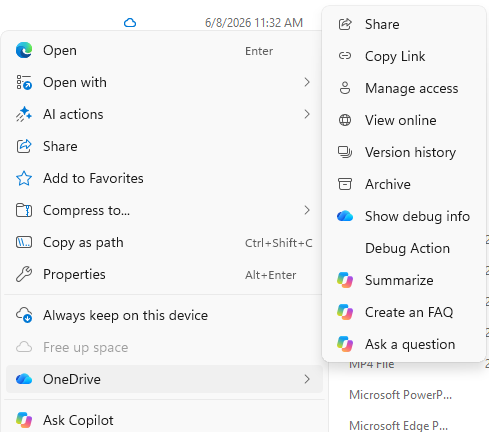The width and height of the screenshot is (489, 432).
Task: Select Always keep on this device
Action: [164, 315]
